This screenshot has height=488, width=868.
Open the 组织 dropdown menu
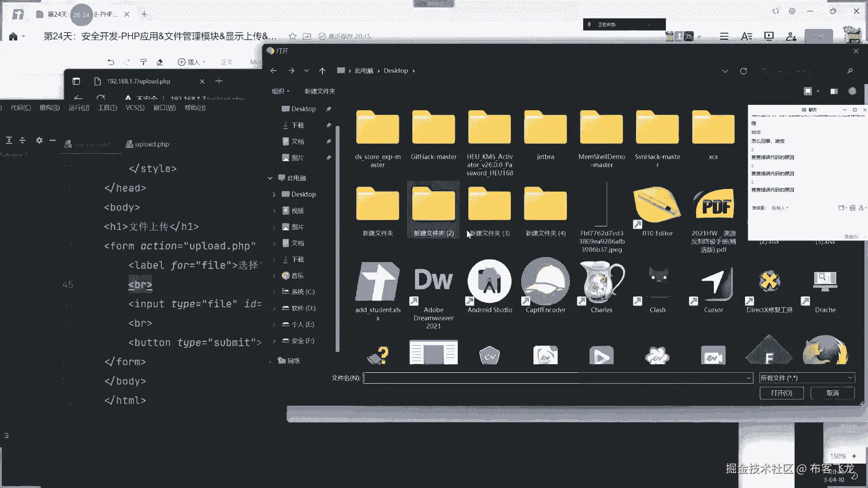[280, 91]
